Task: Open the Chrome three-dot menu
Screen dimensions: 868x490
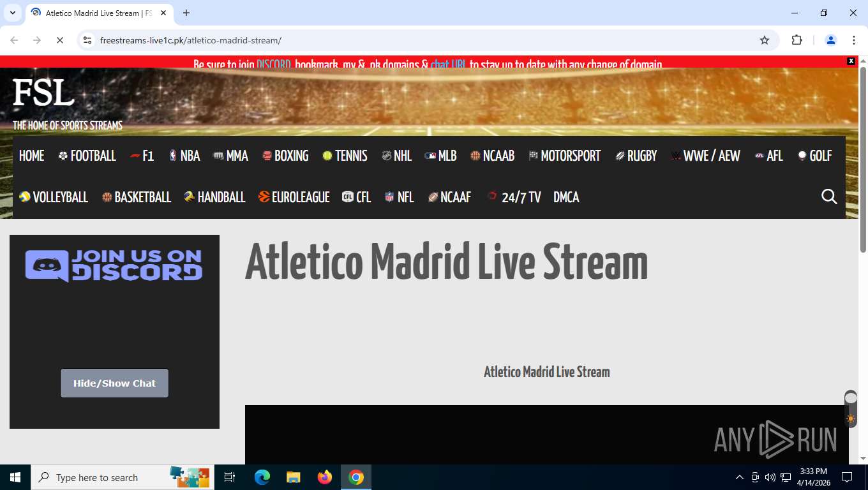Action: pyautogui.click(x=853, y=40)
